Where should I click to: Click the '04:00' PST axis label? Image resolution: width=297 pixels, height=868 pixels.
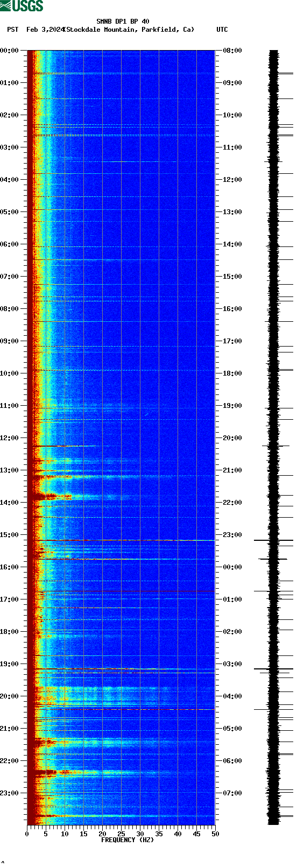pyautogui.click(x=10, y=180)
